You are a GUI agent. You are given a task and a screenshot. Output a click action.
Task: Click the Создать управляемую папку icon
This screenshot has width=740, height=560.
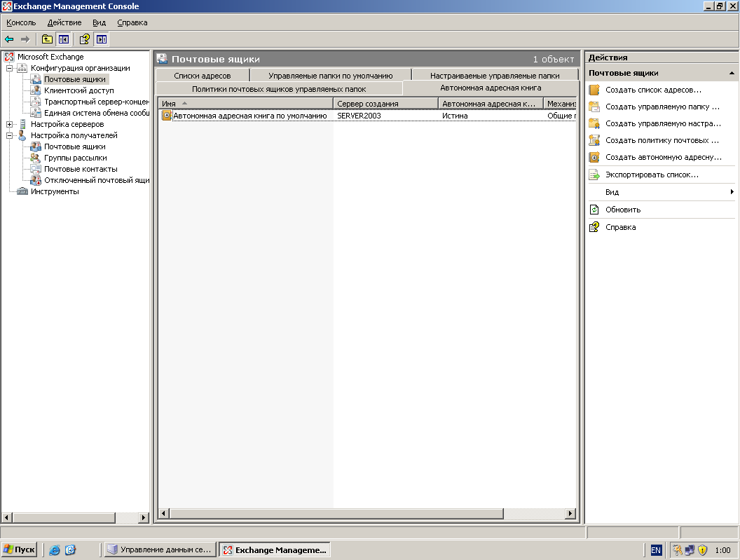point(594,107)
